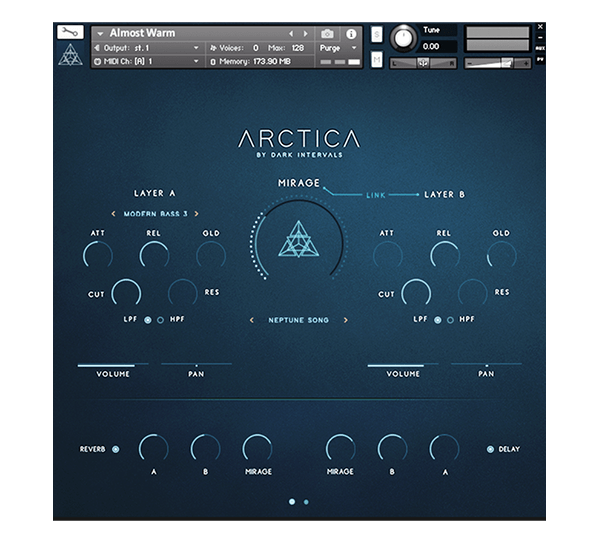Minimize the instrument with the minus button
600x543 pixels.
[540, 38]
